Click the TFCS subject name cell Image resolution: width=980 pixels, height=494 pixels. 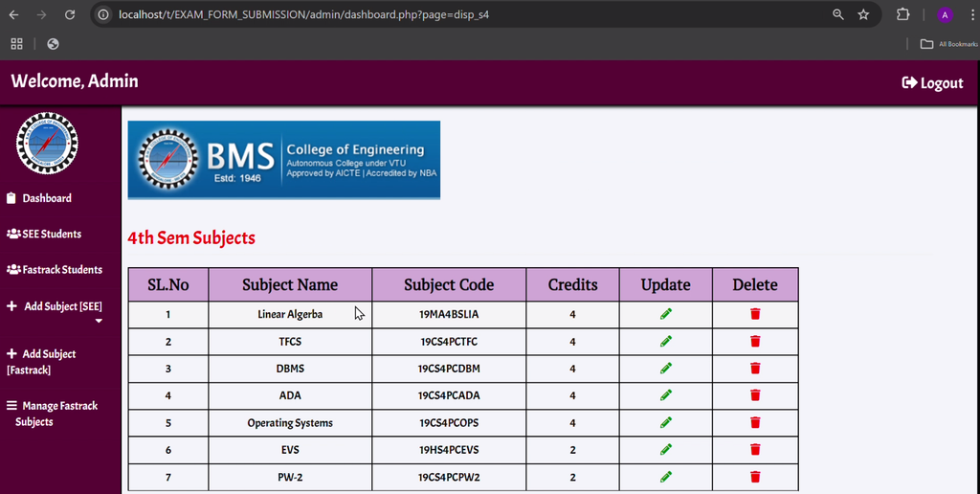(x=290, y=342)
